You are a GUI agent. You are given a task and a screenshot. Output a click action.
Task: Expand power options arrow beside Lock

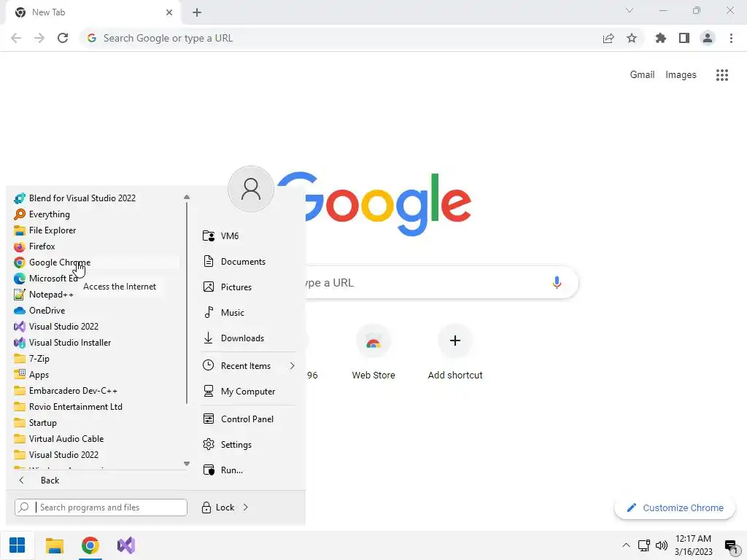coord(245,507)
